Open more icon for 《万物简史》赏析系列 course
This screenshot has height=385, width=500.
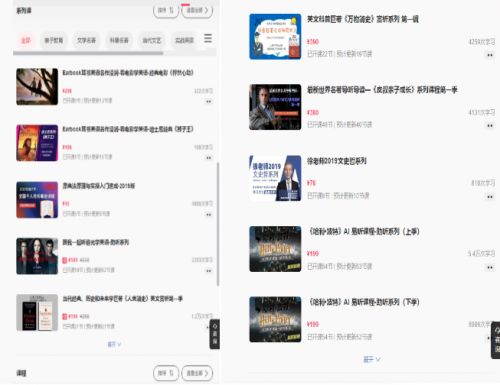coord(490,55)
